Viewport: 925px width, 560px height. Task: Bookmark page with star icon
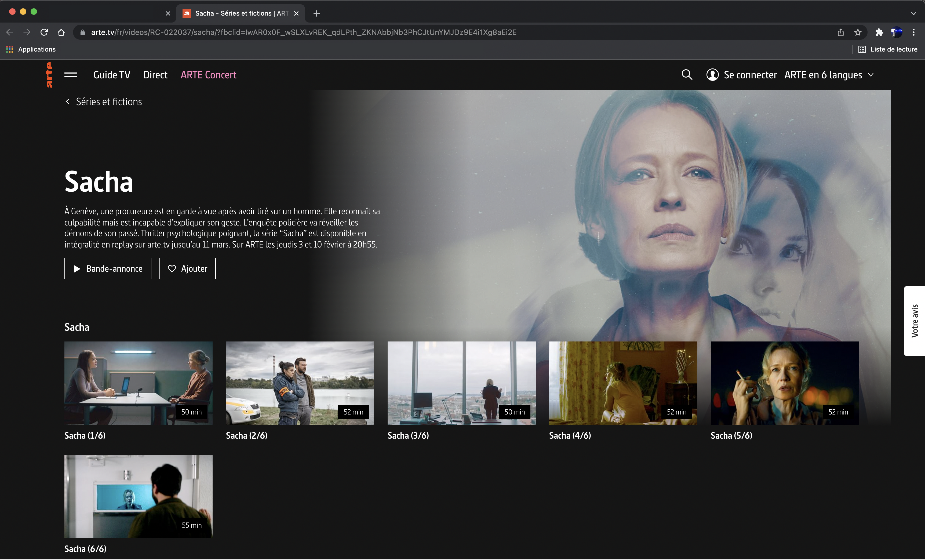click(858, 32)
